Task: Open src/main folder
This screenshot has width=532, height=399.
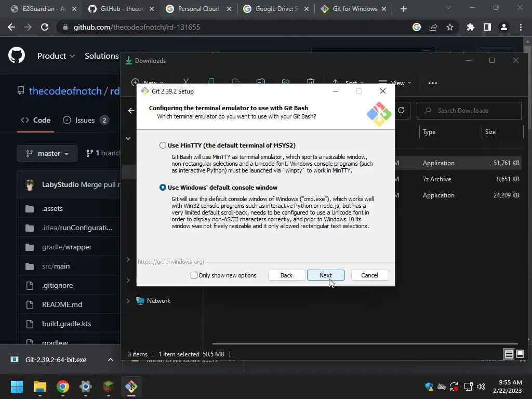Action: (56, 267)
